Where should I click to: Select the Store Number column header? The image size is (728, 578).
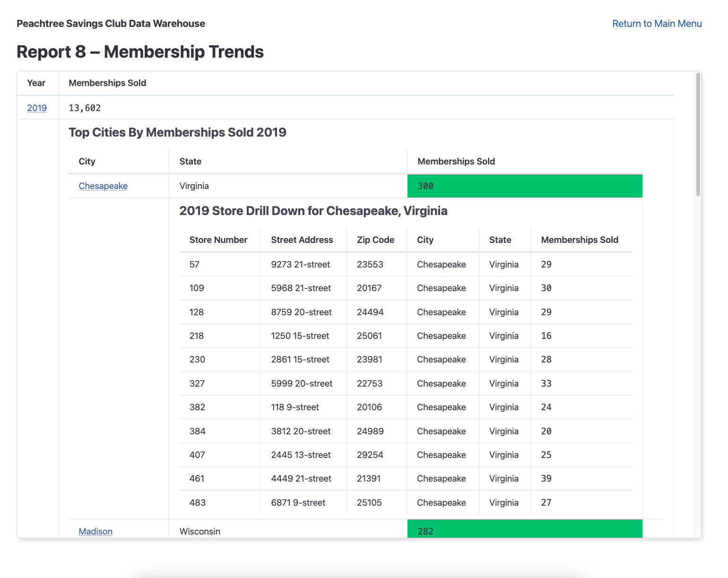[219, 240]
